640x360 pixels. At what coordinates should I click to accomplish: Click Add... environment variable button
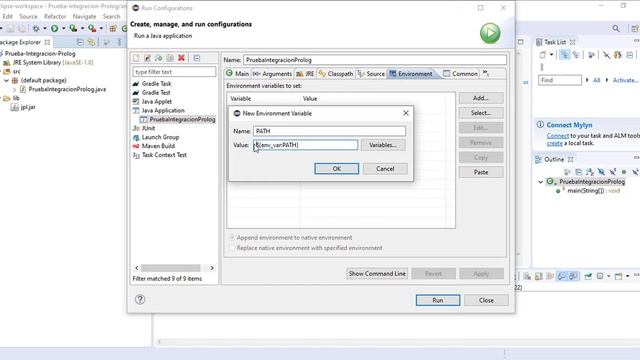pyautogui.click(x=481, y=98)
